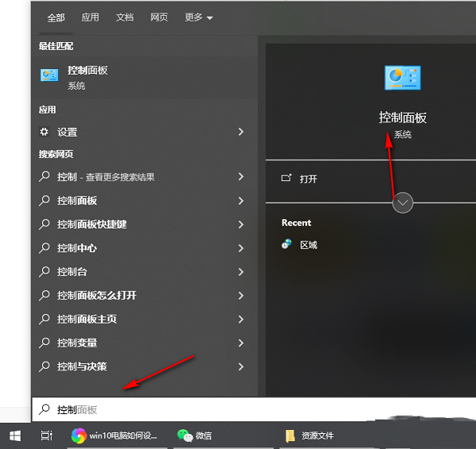The width and height of the screenshot is (476, 449).
Task: Expand arrow beside 控制变量
Action: (241, 343)
